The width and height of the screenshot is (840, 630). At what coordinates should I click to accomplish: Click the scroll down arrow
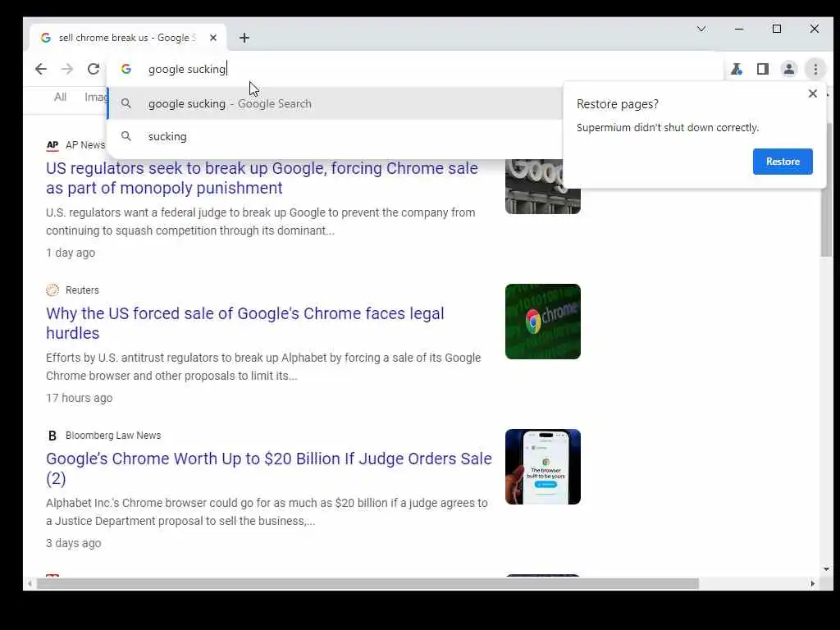pos(827,569)
